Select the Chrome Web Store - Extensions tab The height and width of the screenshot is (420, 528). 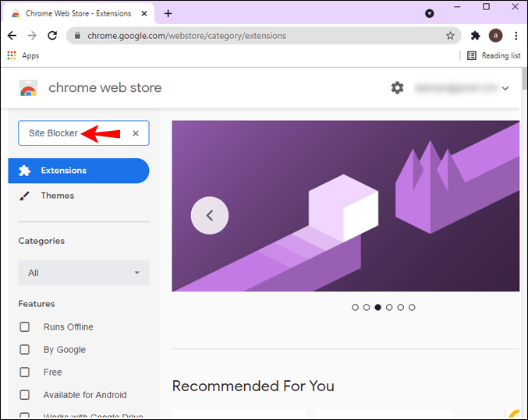(x=79, y=13)
